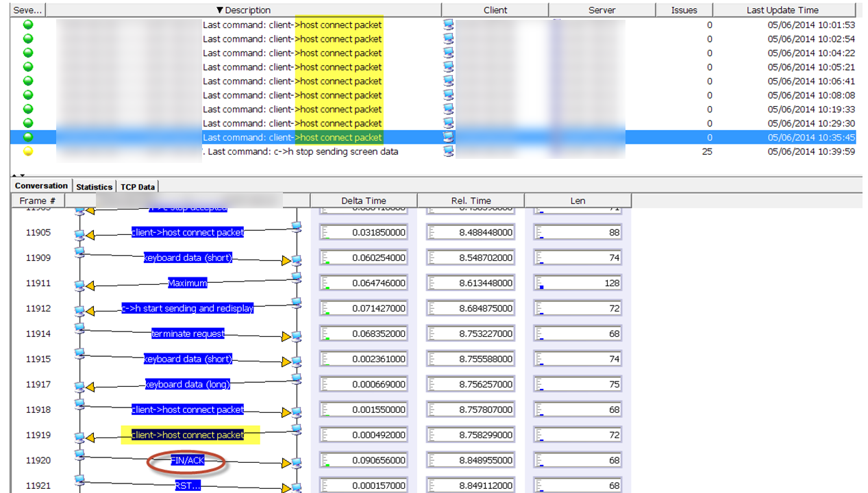
Task: Click the Client computer icon on the top row
Action: [x=447, y=25]
